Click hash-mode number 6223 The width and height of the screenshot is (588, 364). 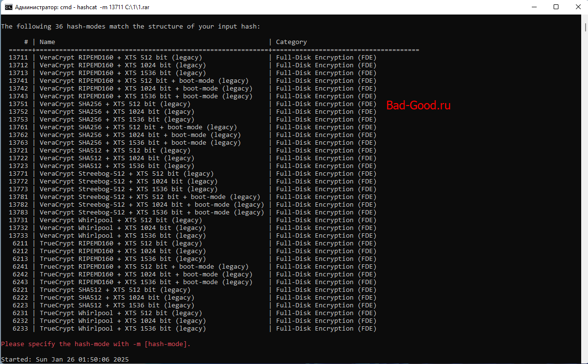pos(20,305)
